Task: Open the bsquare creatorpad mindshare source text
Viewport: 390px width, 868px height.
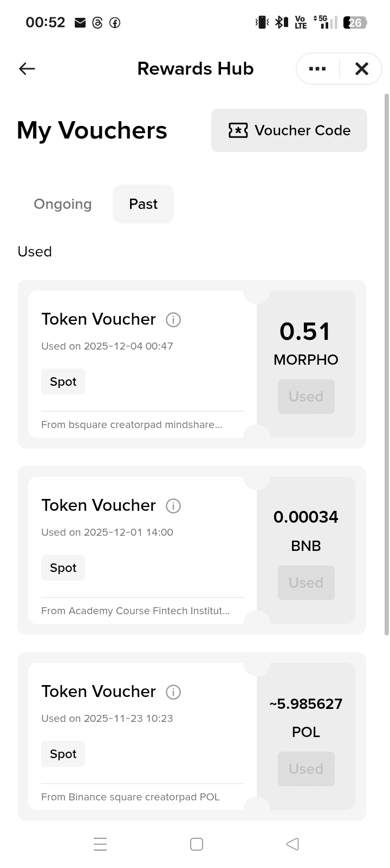Action: click(132, 425)
